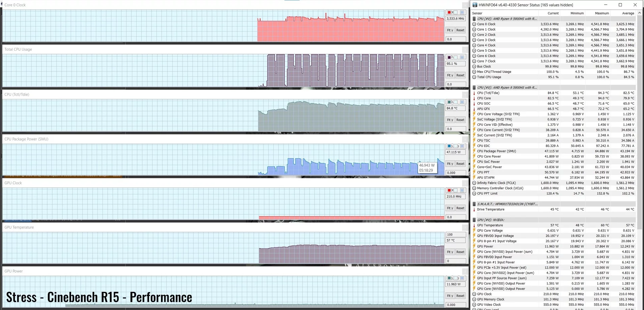The image size is (644, 310).
Task: Click the thermometer icon next to CPU (Tctl/Tdie)
Action: click(474, 93)
